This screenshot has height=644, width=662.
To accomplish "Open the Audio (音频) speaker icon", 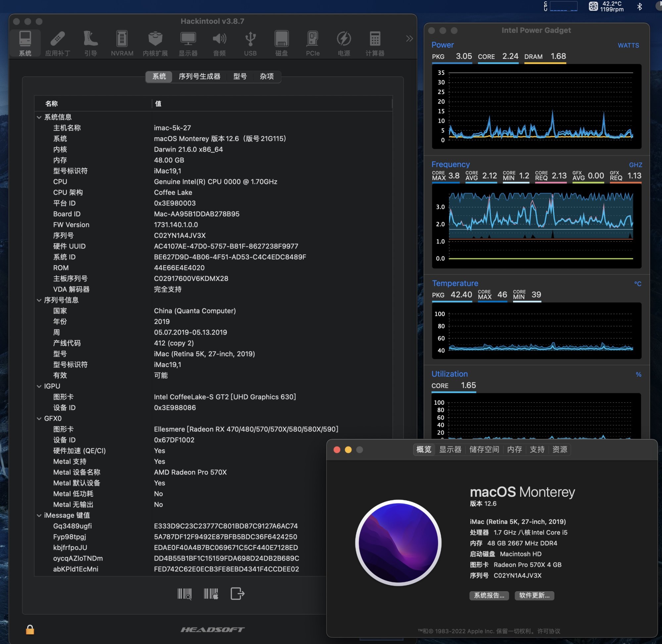I will (219, 43).
